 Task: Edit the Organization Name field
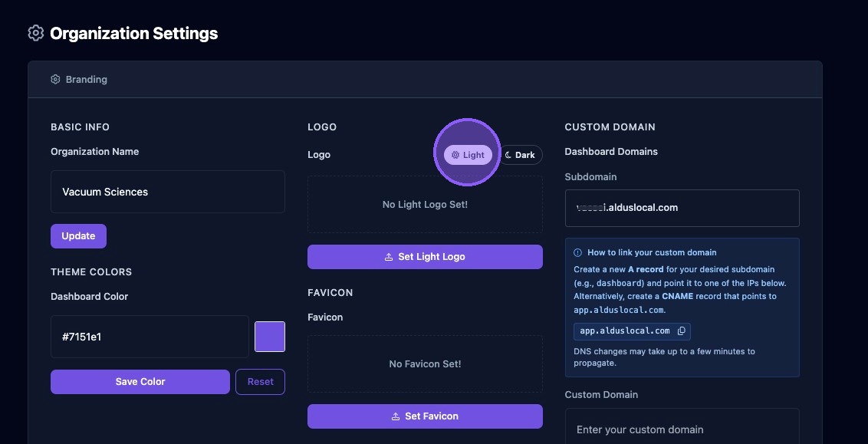168,192
